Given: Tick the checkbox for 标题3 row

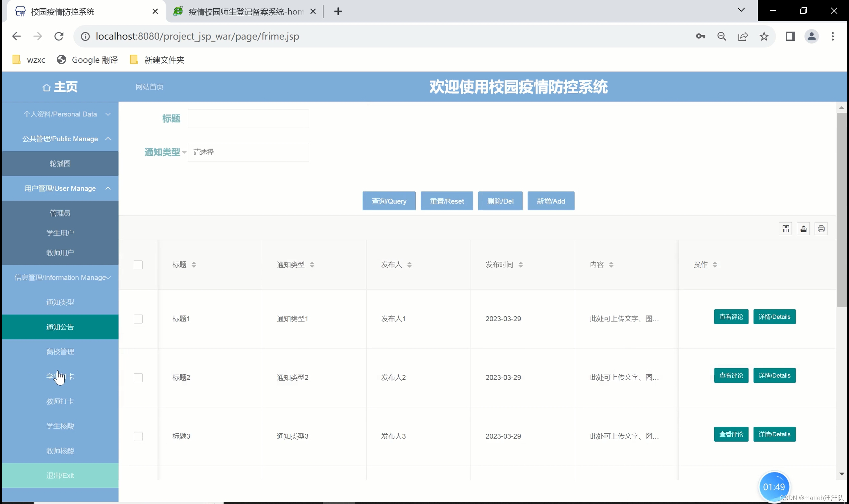Looking at the screenshot, I should coord(138,436).
